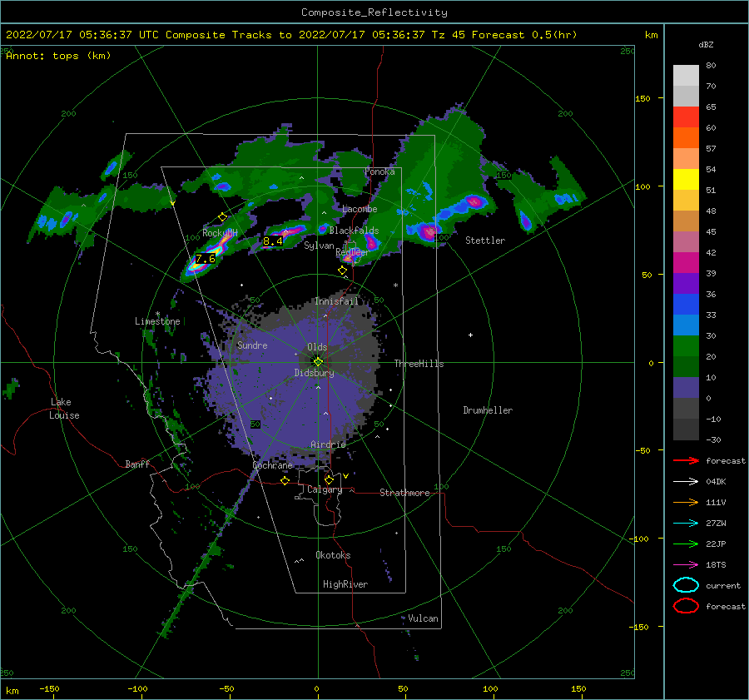The image size is (749, 700).
Task: Click the yellow 54 dBZ legend swatch
Action: click(x=686, y=179)
